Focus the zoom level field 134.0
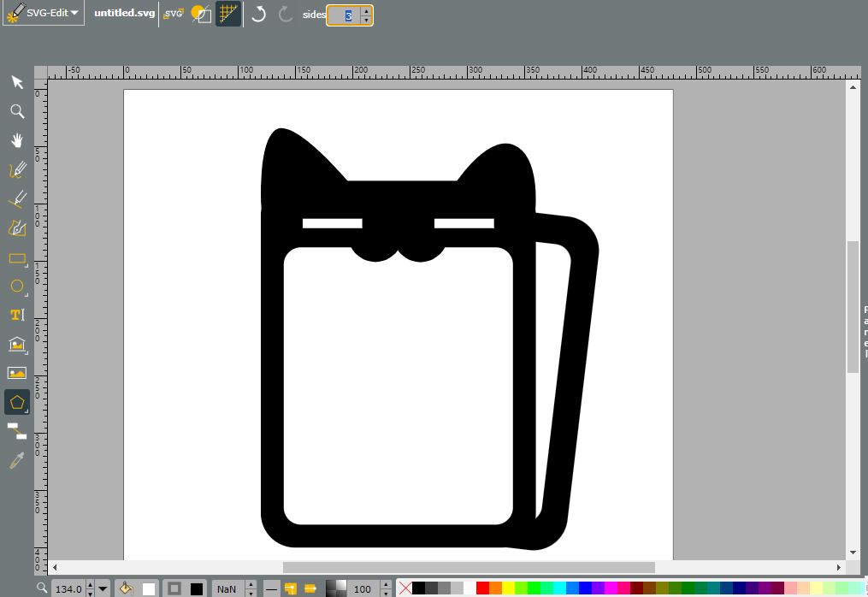The width and height of the screenshot is (868, 597). tap(68, 588)
